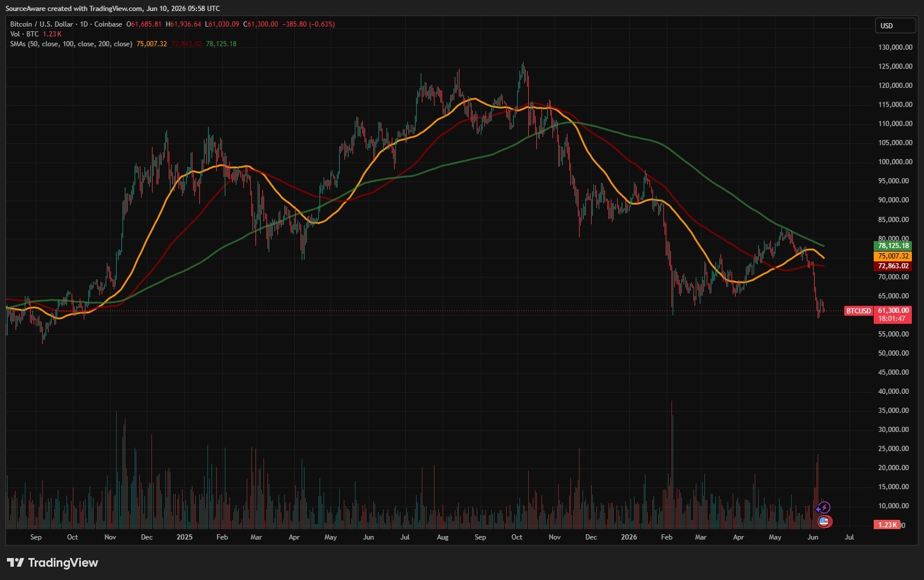Click the orange 75,007.32 value in SMA legend
Viewport: 924px width, 580px height.
(151, 44)
